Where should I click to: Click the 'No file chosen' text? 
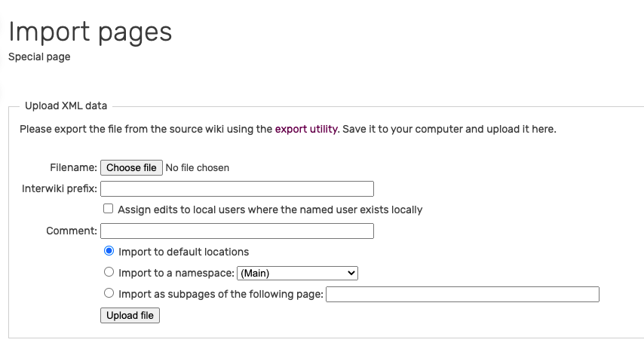197,167
